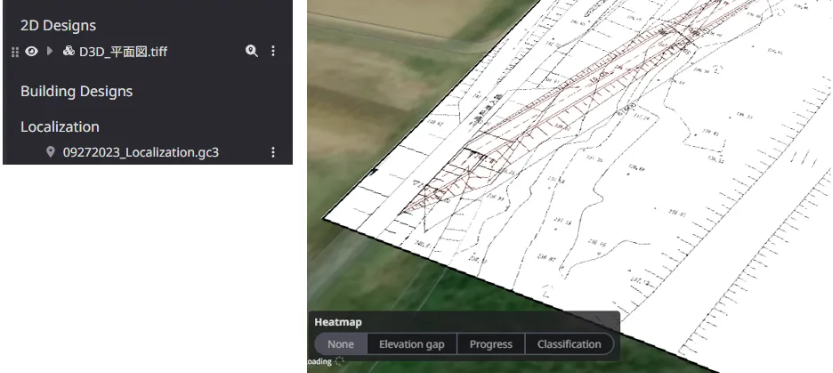Image resolution: width=833 pixels, height=373 pixels.
Task: Switch heatmap to Progress
Action: pyautogui.click(x=491, y=344)
